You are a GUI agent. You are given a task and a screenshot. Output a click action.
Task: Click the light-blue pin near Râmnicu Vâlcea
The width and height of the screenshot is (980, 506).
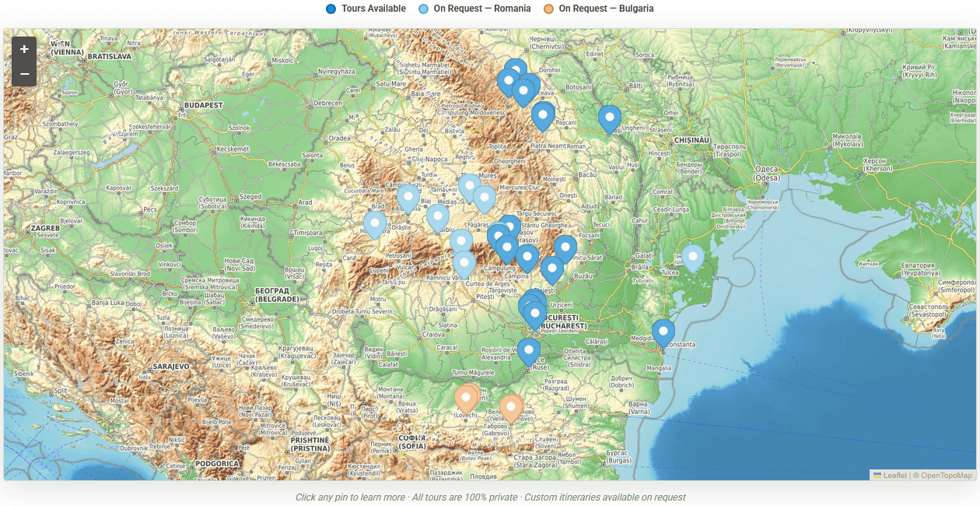pos(463,262)
